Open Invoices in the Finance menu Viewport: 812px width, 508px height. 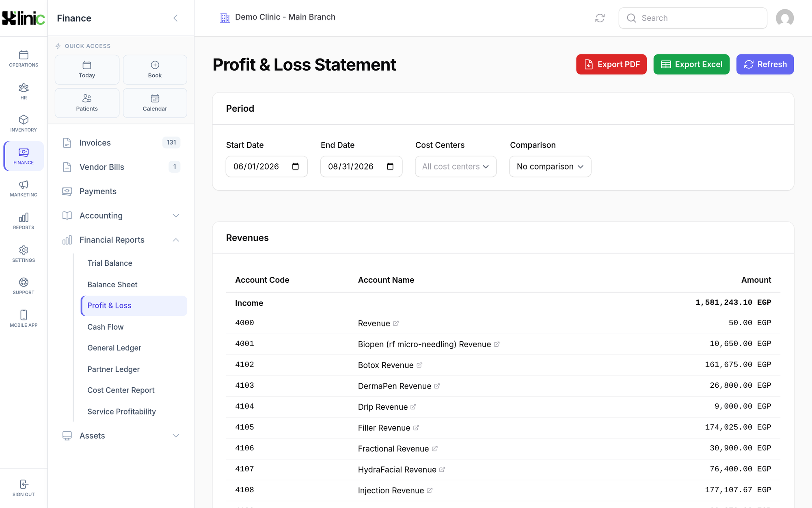(121, 143)
